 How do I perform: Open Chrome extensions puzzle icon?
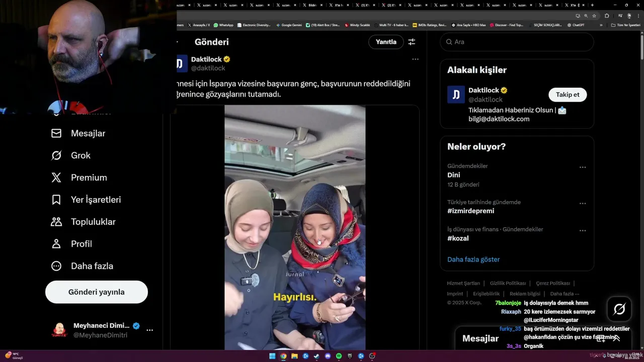pyautogui.click(x=607, y=16)
